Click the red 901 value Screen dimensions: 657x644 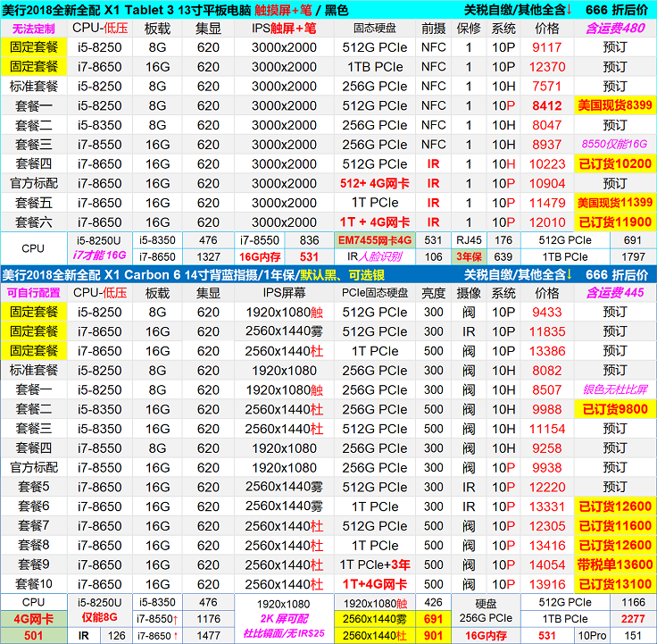tap(433, 635)
